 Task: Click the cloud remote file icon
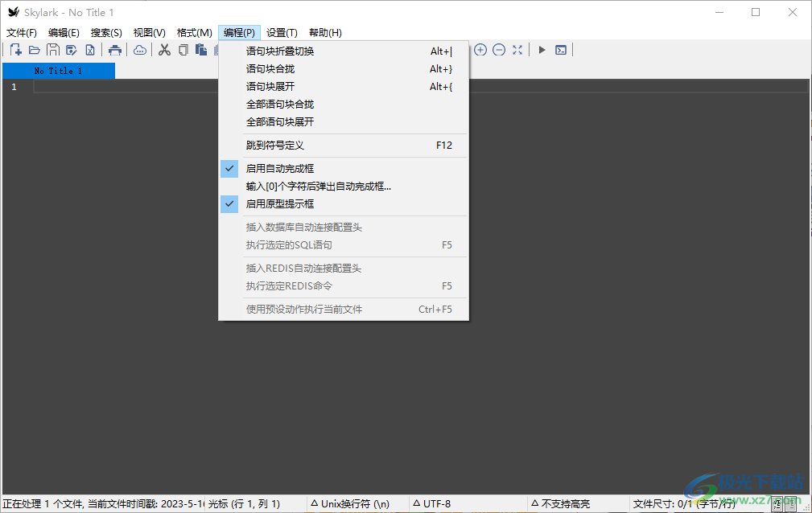140,50
